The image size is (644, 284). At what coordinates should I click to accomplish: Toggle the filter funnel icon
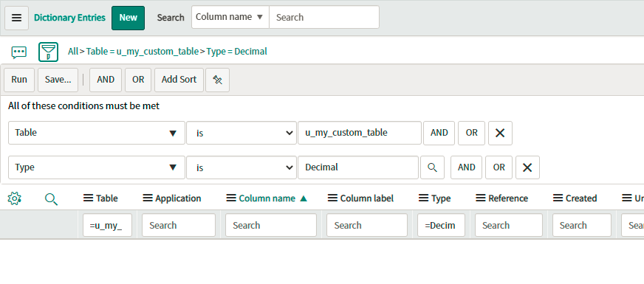48,52
